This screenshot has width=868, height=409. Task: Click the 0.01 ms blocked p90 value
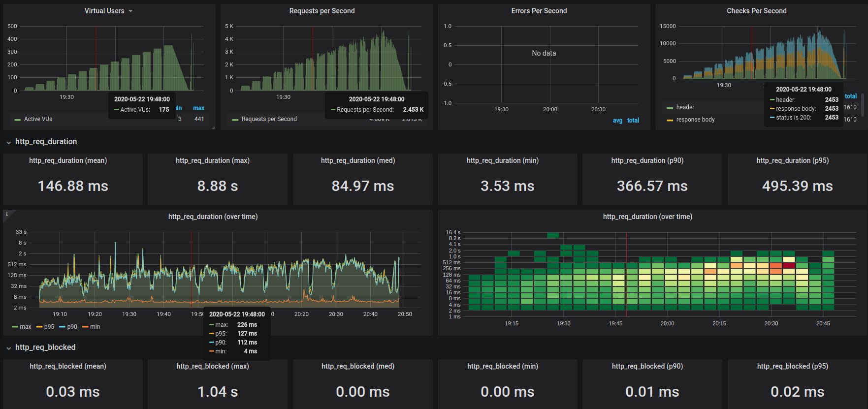[652, 392]
